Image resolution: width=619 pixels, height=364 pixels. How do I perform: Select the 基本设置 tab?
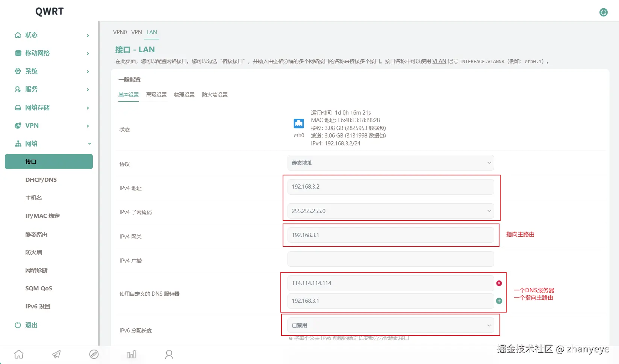[x=129, y=95]
